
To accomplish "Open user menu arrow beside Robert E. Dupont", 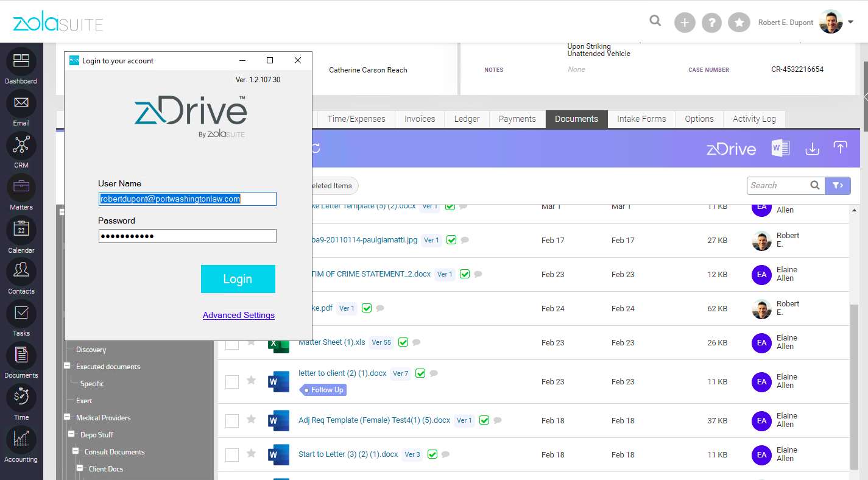I will [x=851, y=23].
